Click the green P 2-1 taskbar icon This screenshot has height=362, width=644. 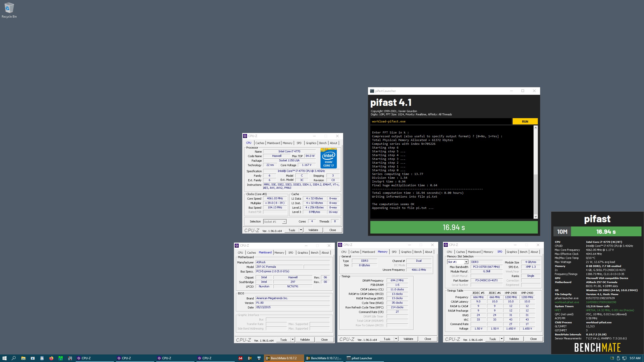point(61,358)
